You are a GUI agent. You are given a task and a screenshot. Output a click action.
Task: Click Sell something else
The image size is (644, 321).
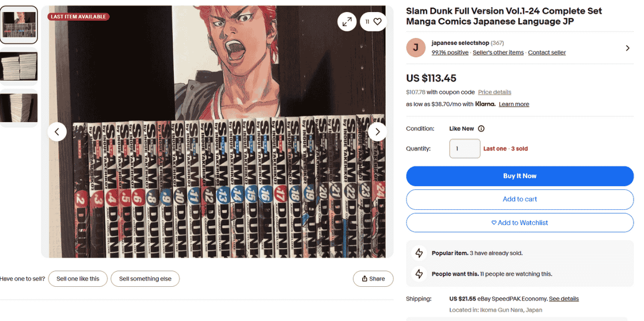point(145,279)
